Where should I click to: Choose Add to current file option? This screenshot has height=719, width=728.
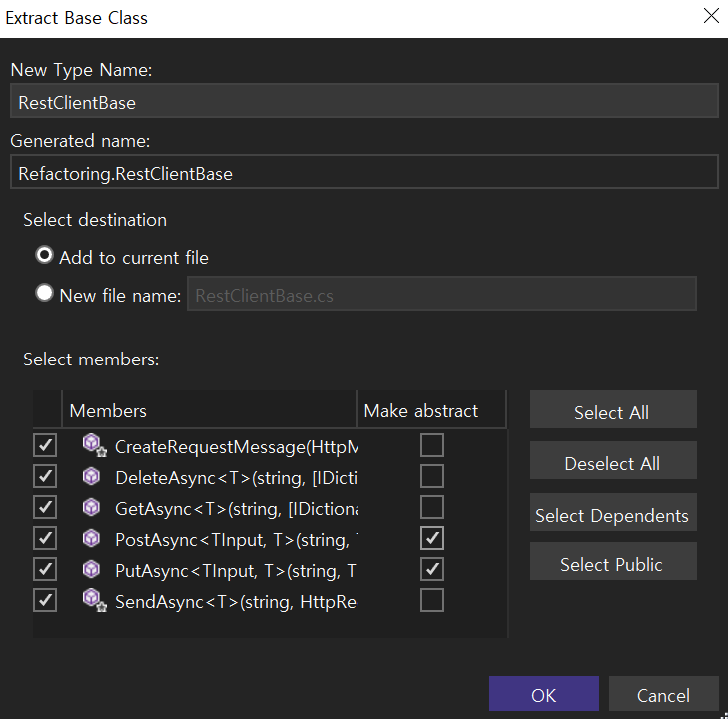45,256
